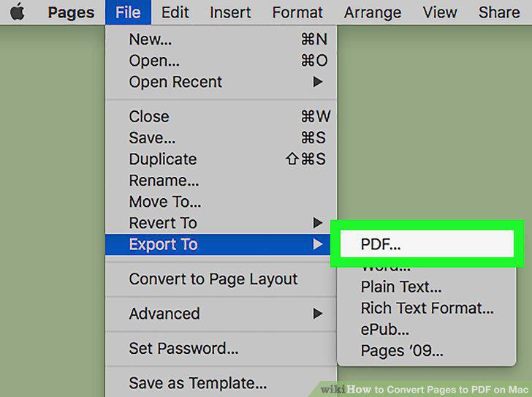Open the Edit menu
Viewport: 532px width, 397px height.
175,12
